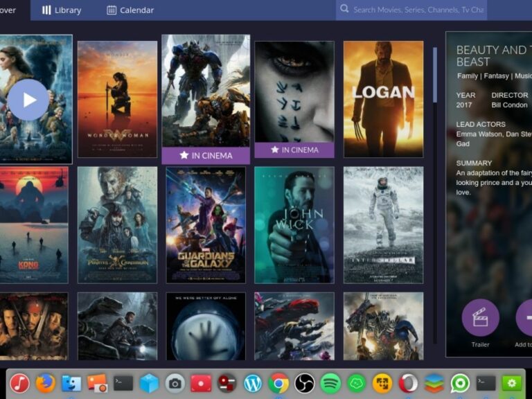Open Spotify from the dock

331,382
